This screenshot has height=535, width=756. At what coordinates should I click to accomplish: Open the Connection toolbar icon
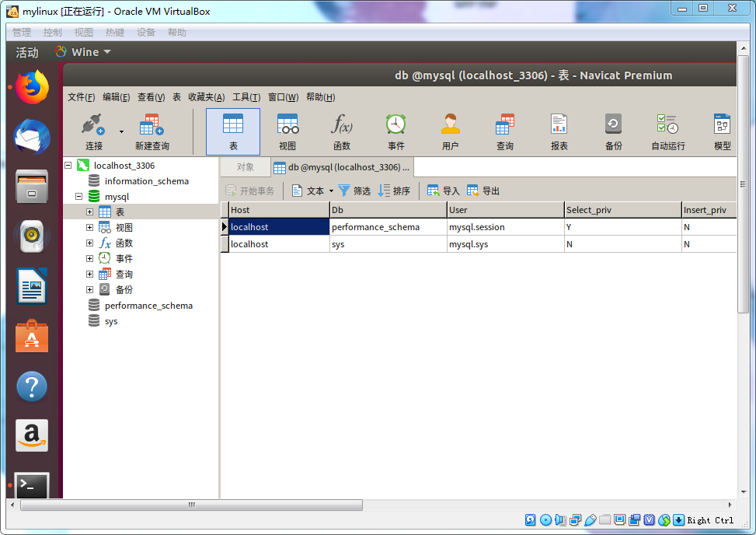coord(93,131)
